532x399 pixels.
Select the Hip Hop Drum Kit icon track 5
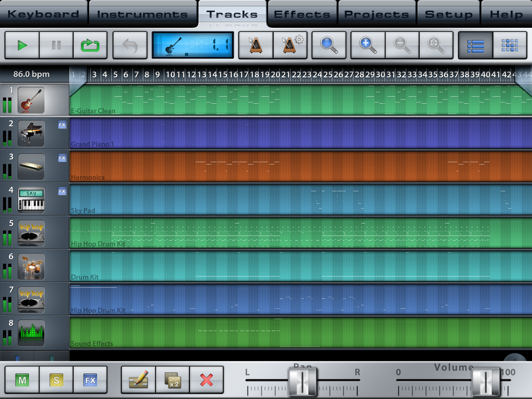tap(31, 234)
